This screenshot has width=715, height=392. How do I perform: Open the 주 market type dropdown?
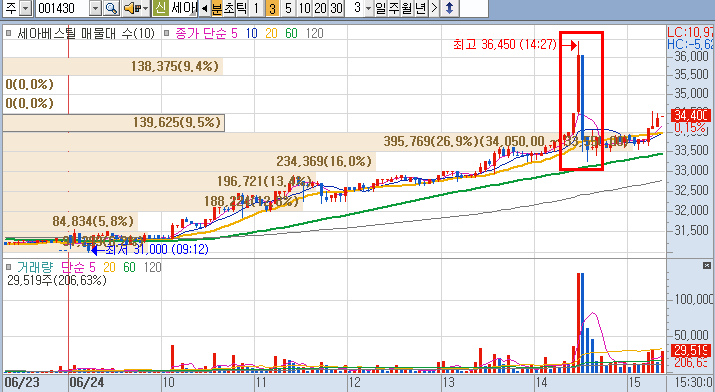26,8
